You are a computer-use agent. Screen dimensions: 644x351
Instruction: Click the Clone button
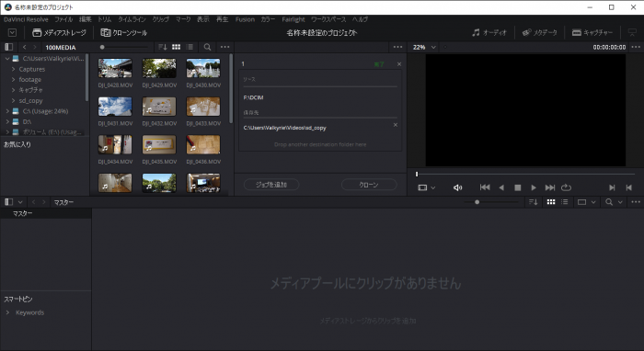tap(369, 185)
